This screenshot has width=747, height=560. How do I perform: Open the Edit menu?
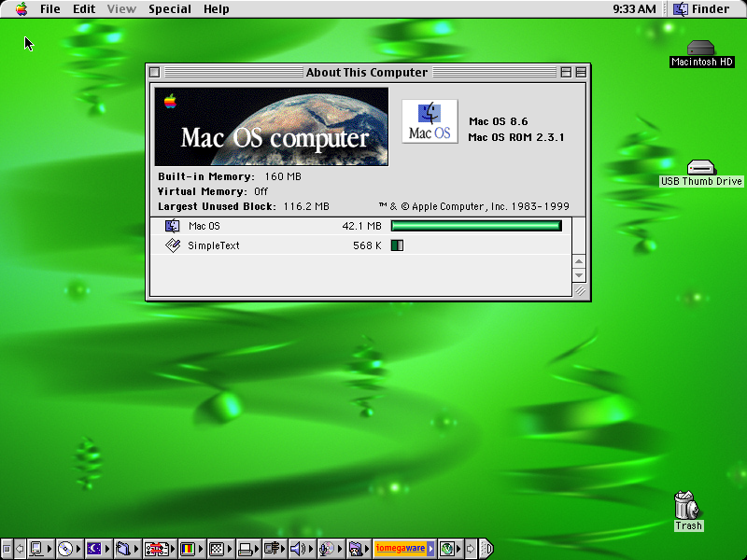(x=84, y=9)
